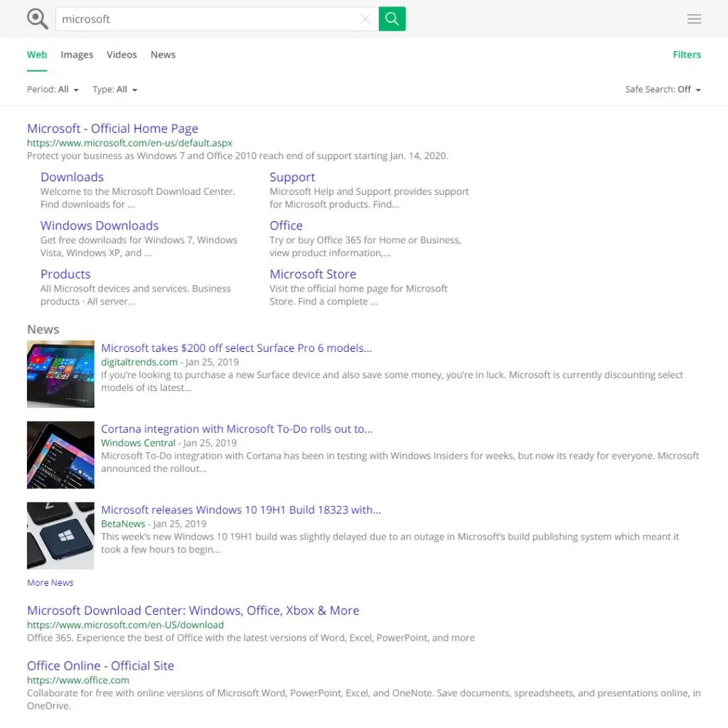Image resolution: width=728 pixels, height=728 pixels.
Task: Open Office Online - Official Site result
Action: pos(100,666)
